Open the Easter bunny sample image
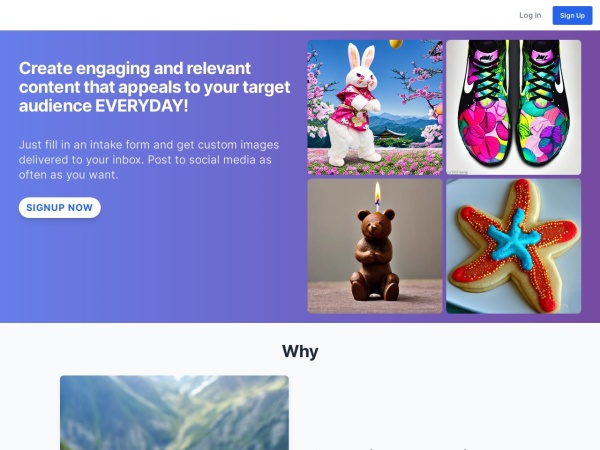 click(375, 108)
